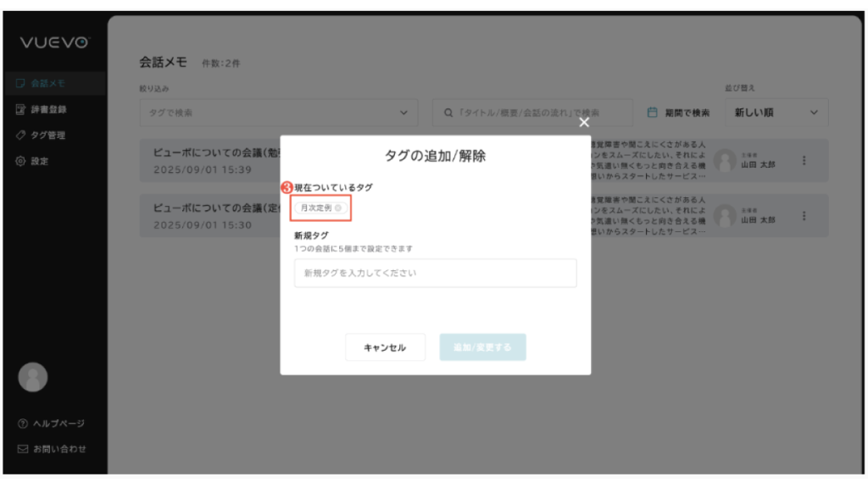This screenshot has height=488, width=868.
Task: Click the 山田 太郎 avatar in second memo
Action: [724, 216]
